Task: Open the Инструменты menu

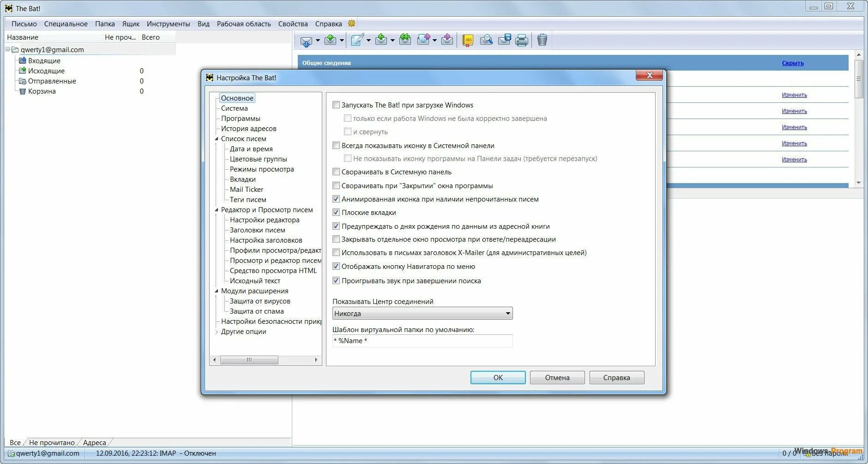Action: [168, 24]
